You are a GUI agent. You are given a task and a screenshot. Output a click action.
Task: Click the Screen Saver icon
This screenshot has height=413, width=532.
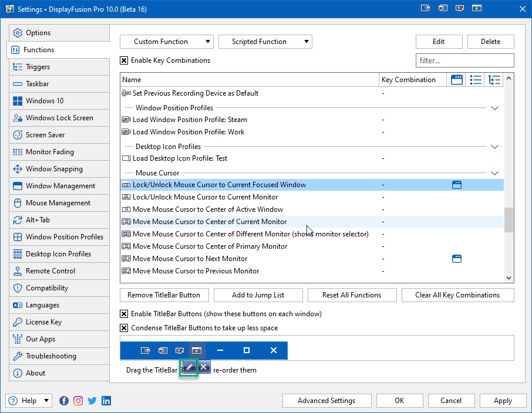(x=17, y=135)
